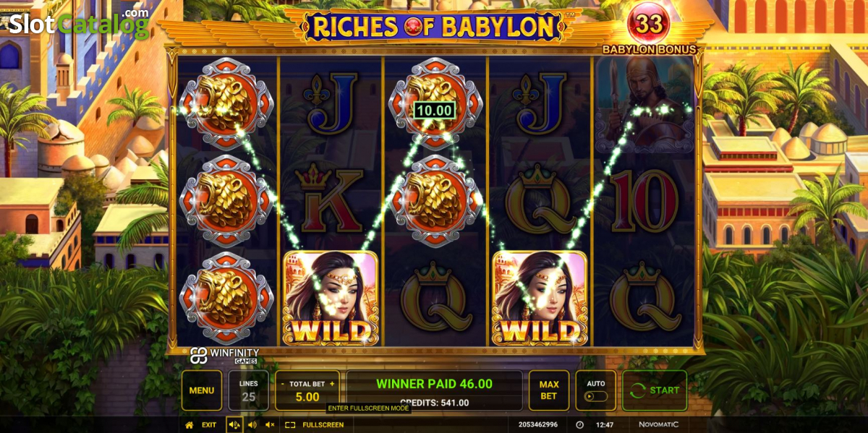
Task: Click the Max Bet button
Action: click(549, 390)
